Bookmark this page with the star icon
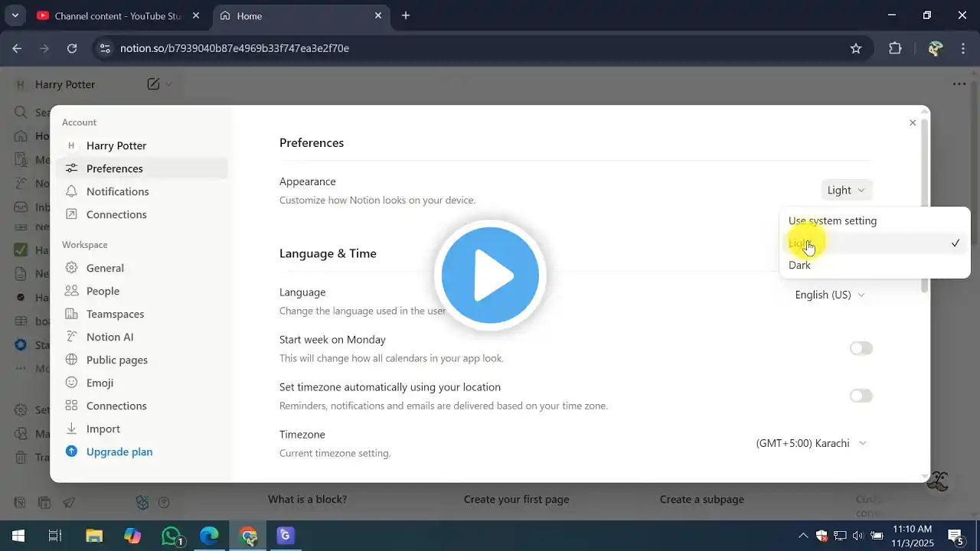Screen dimensions: 980x551 856,48
